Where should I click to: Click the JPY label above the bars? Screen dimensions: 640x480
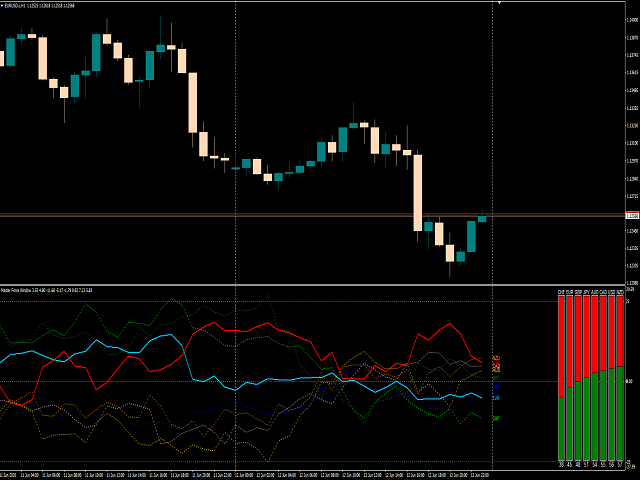pos(587,292)
